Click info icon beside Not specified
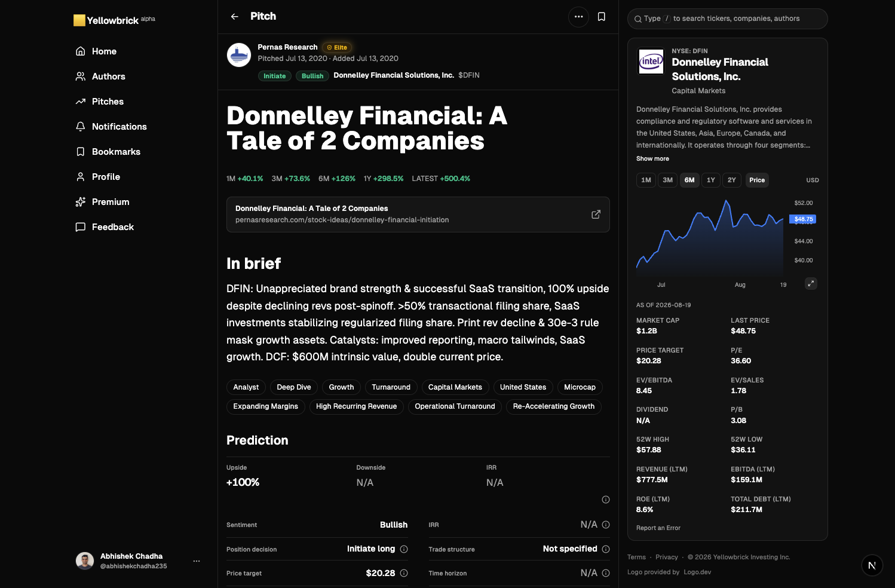Viewport: 895px width, 588px height. (606, 549)
